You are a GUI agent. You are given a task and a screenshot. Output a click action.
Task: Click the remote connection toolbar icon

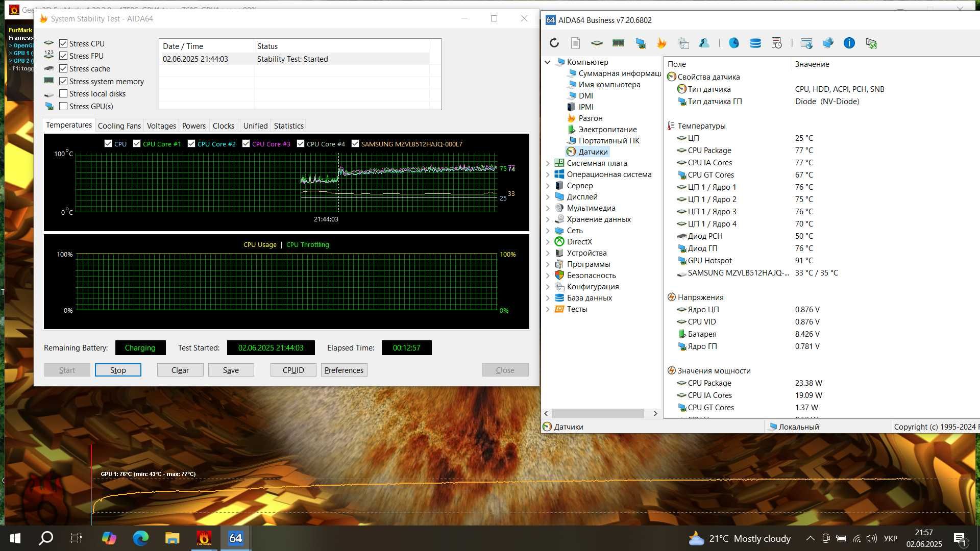tap(871, 43)
